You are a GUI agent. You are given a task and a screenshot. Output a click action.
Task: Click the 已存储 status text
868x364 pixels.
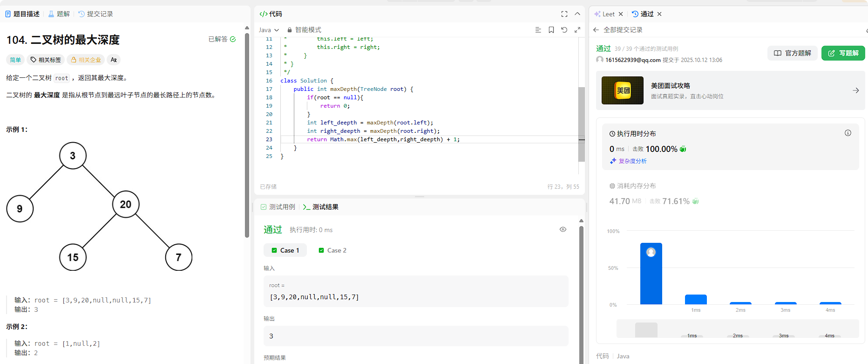[268, 186]
